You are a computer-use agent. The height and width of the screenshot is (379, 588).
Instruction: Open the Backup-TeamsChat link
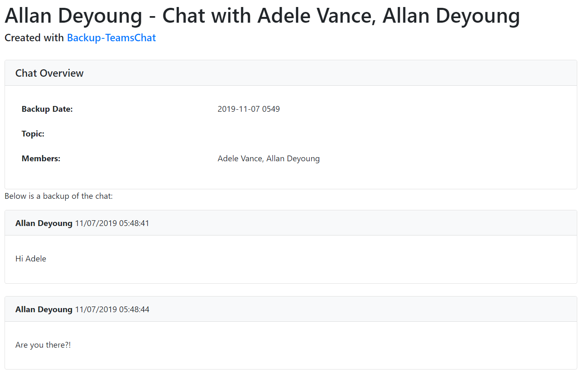pos(111,38)
